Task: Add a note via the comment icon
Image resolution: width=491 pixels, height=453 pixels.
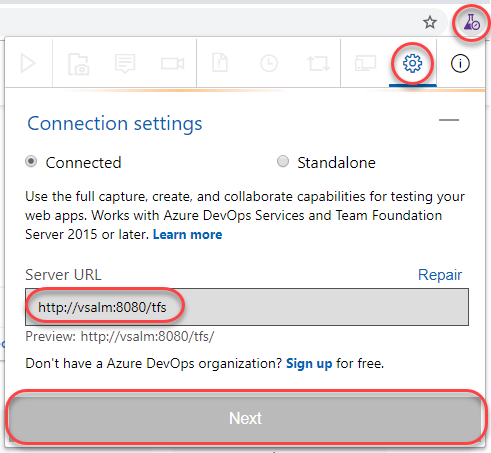Action: point(125,63)
